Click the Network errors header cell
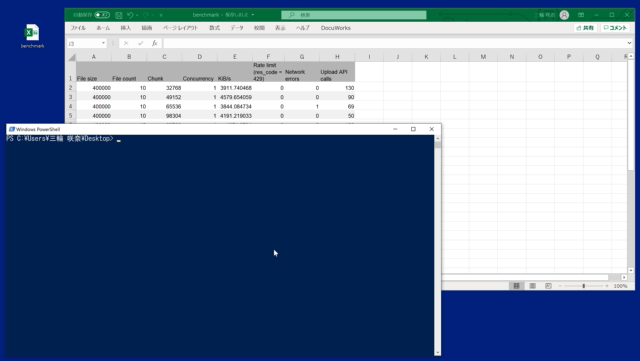 pyautogui.click(x=302, y=72)
